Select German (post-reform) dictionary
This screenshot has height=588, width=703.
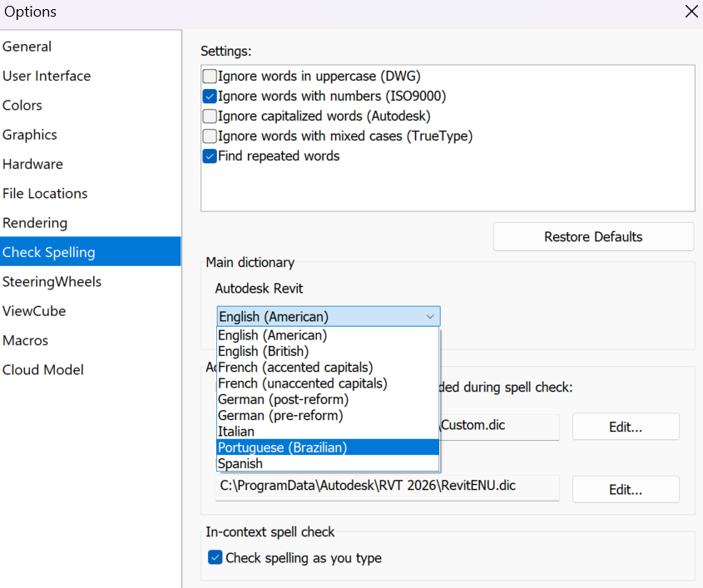tap(283, 400)
